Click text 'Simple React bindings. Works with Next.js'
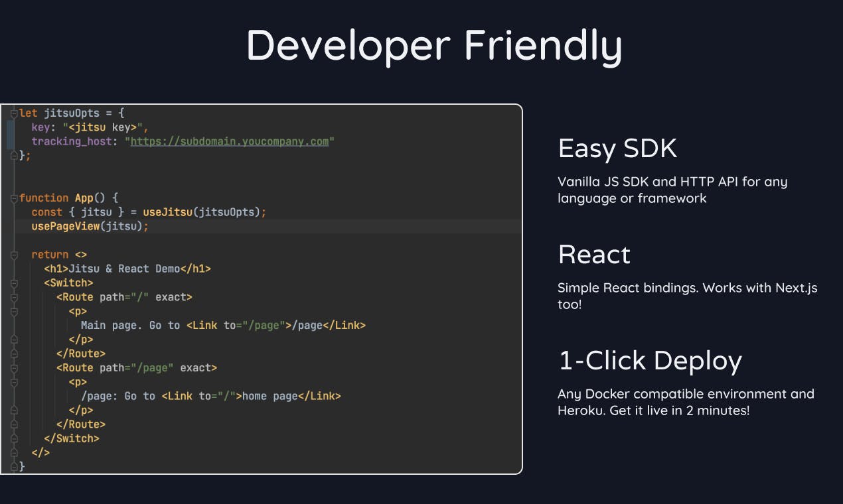This screenshot has height=504, width=843. click(x=687, y=288)
